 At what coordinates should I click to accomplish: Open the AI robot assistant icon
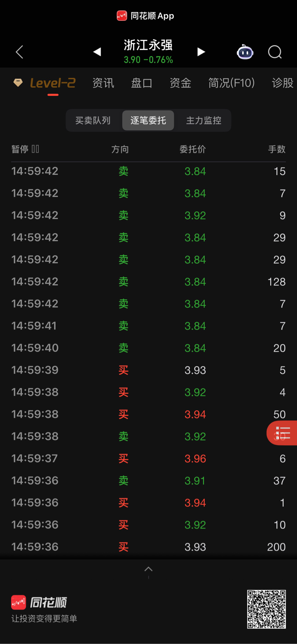[x=245, y=52]
